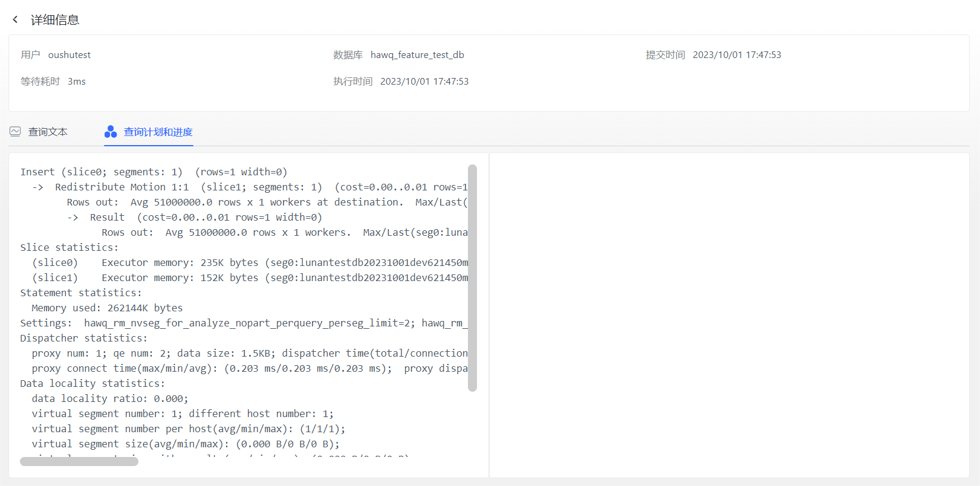Switch to the 查询文本 tab
The width and height of the screenshot is (980, 486).
[48, 132]
